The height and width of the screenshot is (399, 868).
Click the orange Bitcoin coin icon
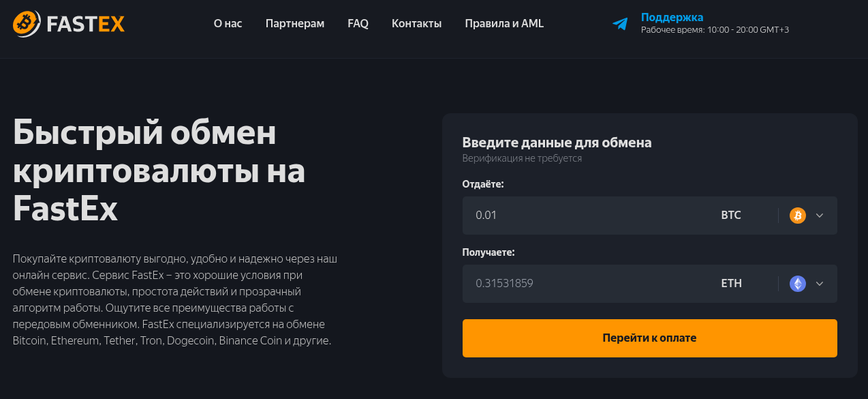(x=798, y=216)
